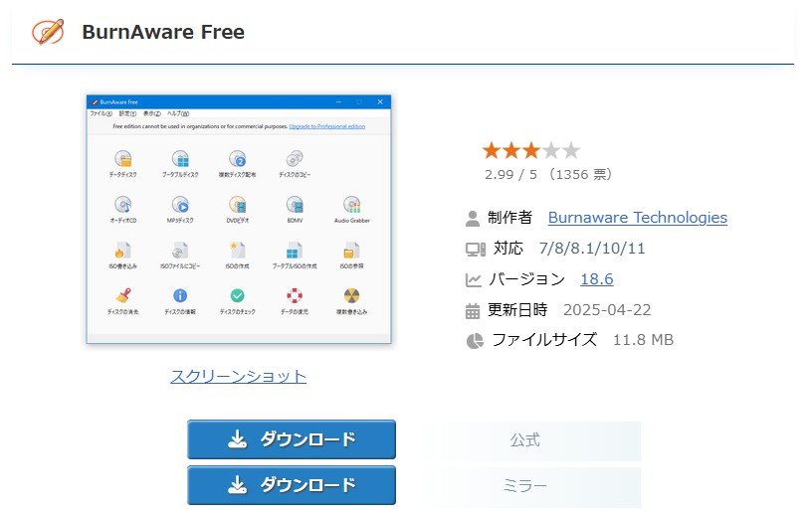Click the ダウンロード button next to 公式
The width and height of the screenshot is (812, 515).
click(292, 439)
